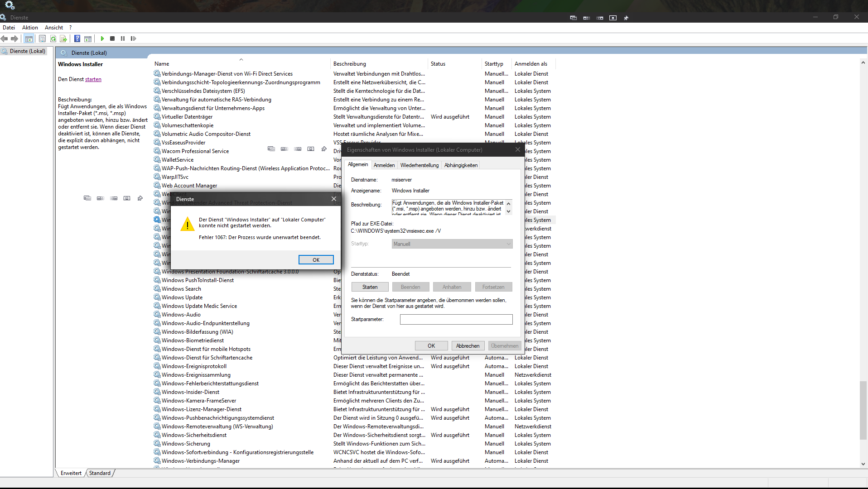The width and height of the screenshot is (868, 489).
Task: Click OK in the Fehler 1067 error dialog
Action: (316, 259)
